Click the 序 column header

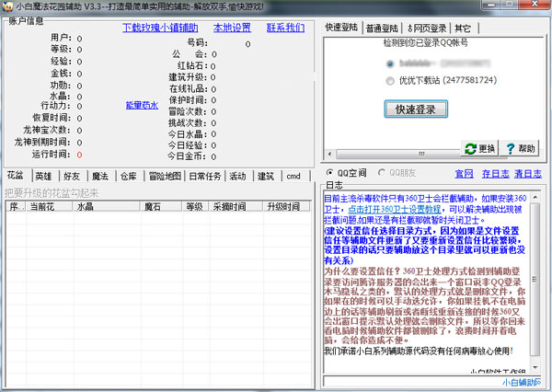coord(16,206)
